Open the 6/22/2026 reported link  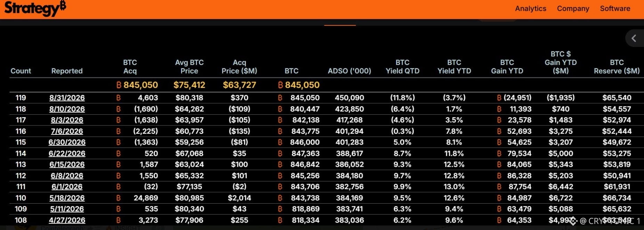pyautogui.click(x=67, y=154)
